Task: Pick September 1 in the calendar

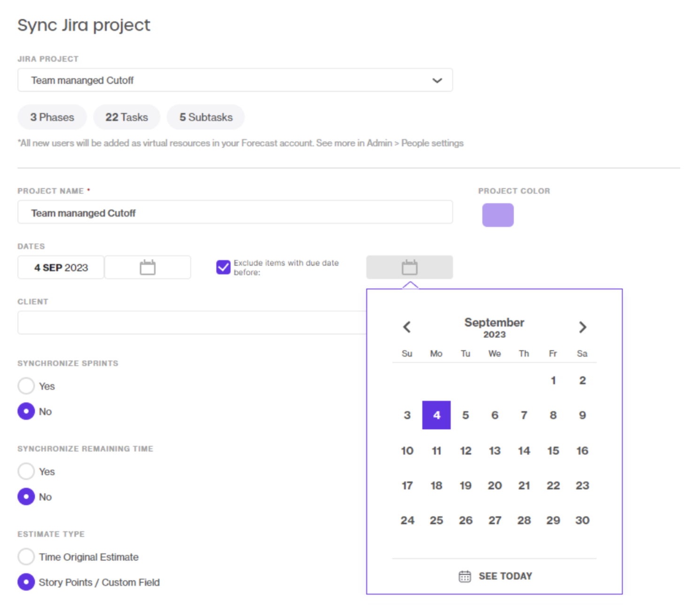Action: [x=553, y=380]
